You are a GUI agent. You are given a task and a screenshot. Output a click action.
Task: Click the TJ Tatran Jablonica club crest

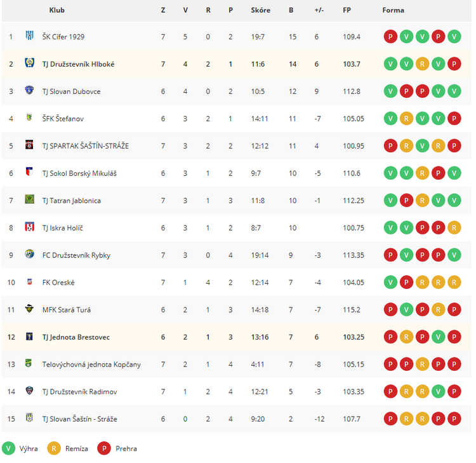coord(29,199)
